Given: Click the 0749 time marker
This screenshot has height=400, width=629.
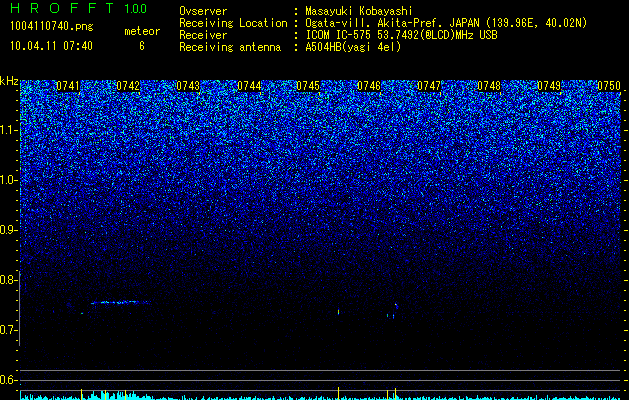Looking at the screenshot, I should (x=549, y=86).
